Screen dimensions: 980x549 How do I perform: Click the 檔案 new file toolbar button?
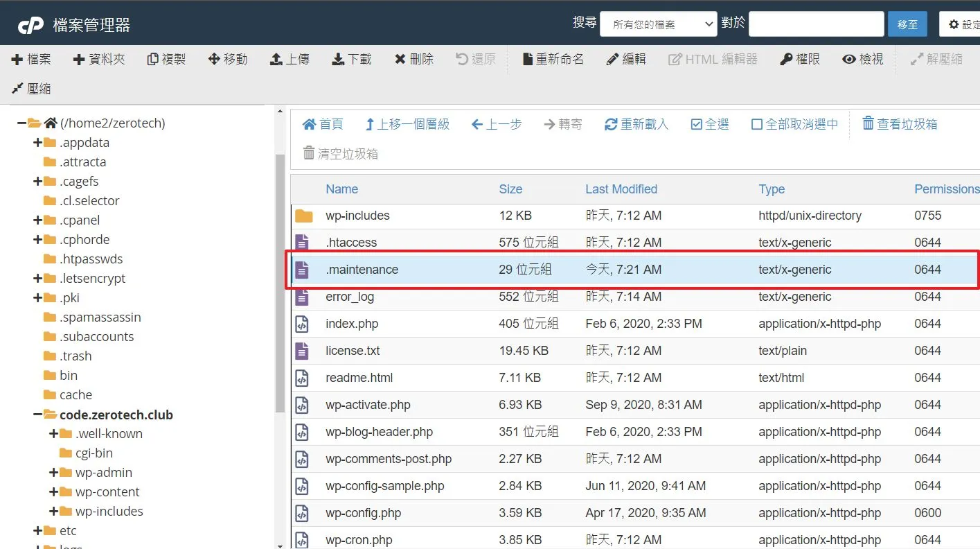[x=31, y=60]
